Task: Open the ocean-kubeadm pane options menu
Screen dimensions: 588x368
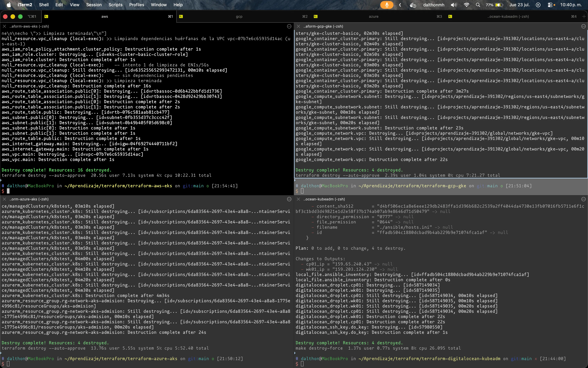Action: (584, 199)
